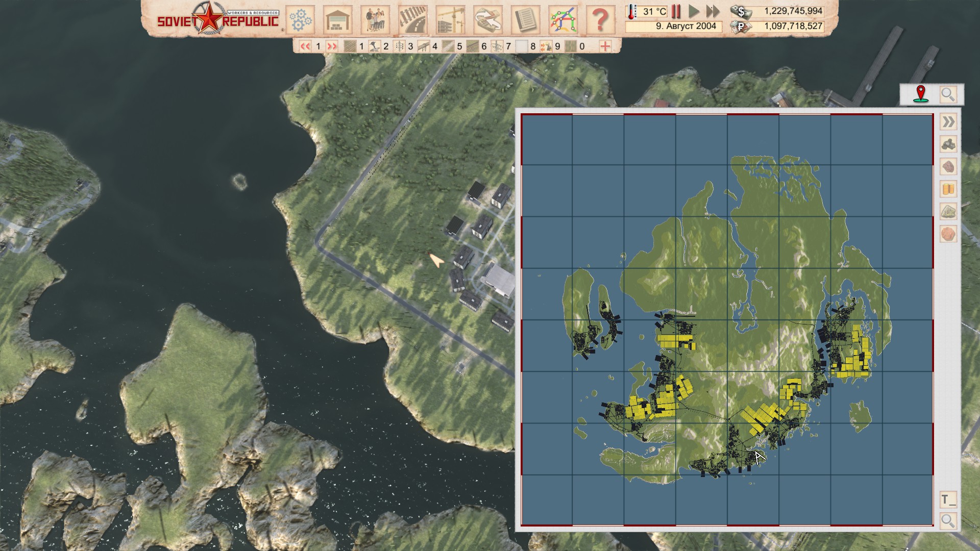Viewport: 980px width, 551px height.
Task: Click the temperature reading 31 °C
Action: [x=655, y=11]
